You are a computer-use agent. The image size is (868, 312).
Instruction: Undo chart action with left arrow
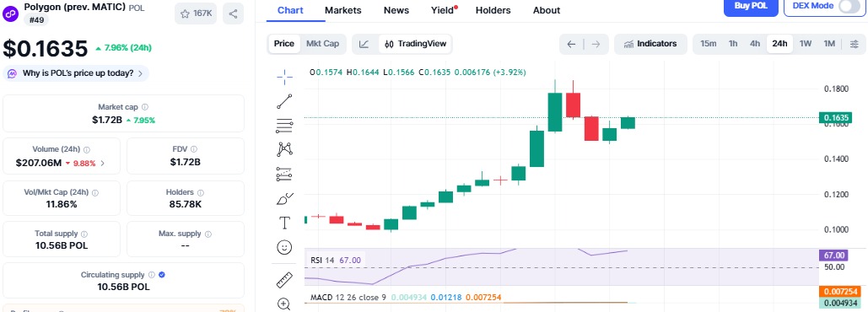click(x=571, y=44)
